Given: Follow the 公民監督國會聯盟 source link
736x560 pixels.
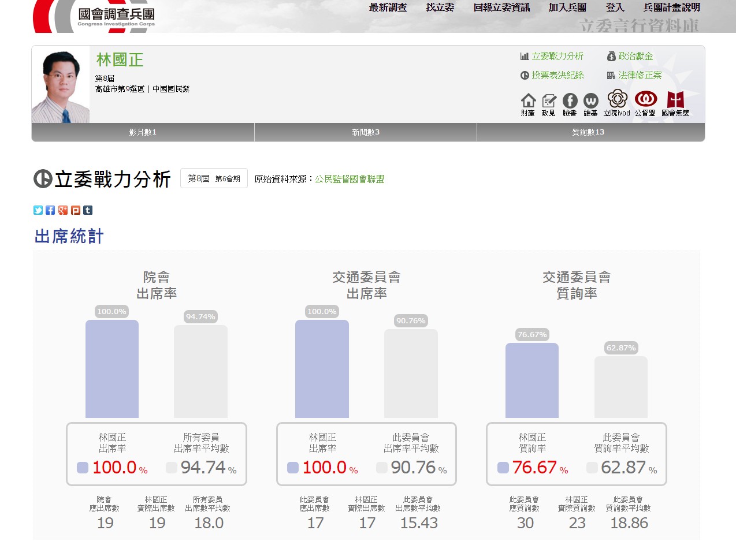Looking at the screenshot, I should pos(350,179).
